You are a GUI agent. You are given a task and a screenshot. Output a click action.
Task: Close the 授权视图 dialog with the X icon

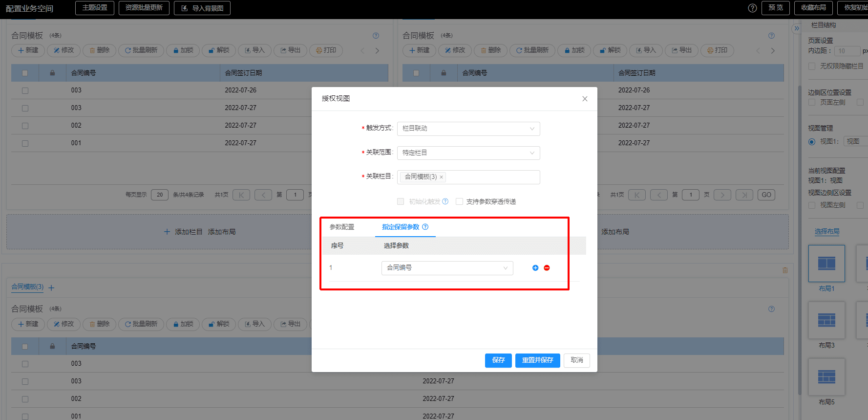point(585,99)
